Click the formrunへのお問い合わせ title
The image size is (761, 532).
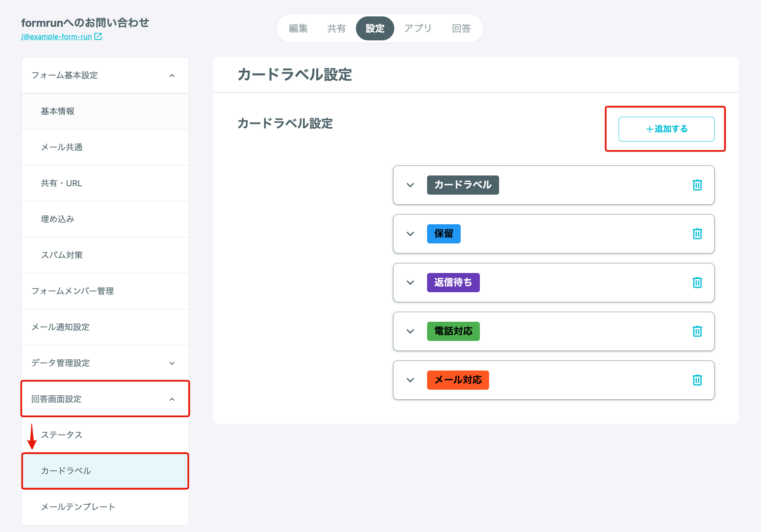(x=85, y=23)
